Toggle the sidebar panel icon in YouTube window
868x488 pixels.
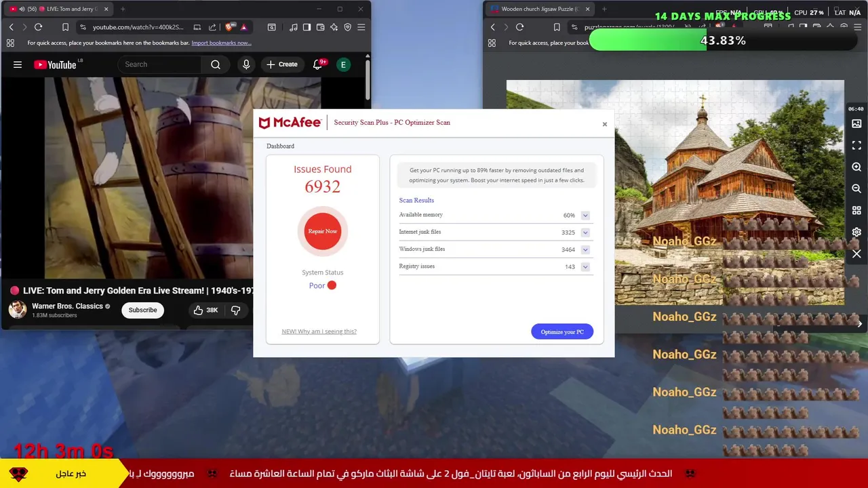(x=307, y=27)
